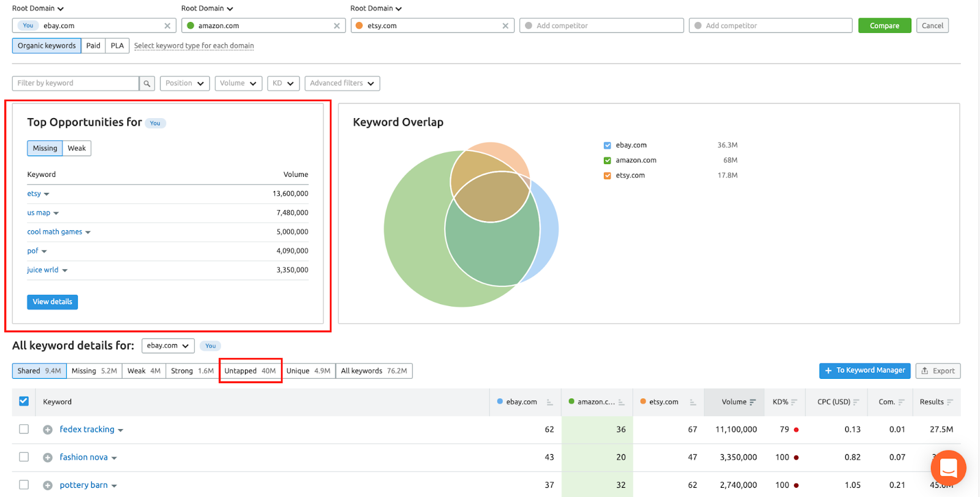Check the pottery barn row checkbox

24,485
